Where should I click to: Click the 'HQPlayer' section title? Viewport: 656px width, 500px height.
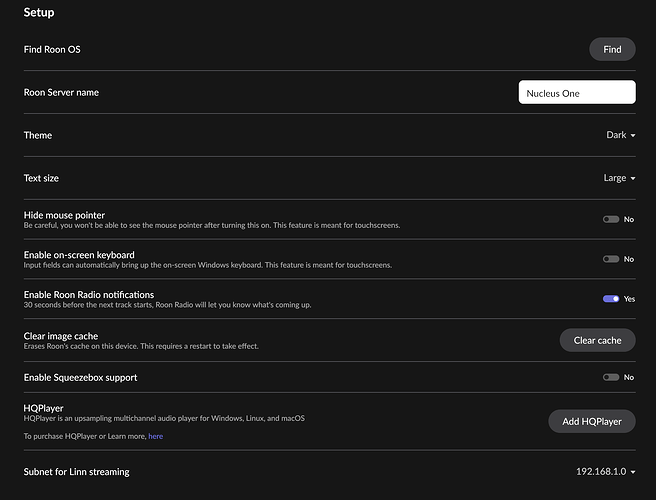44,408
